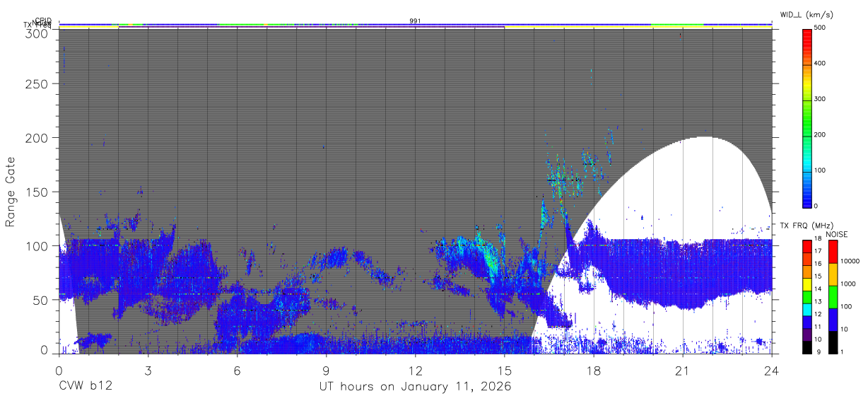Image resolution: width=868 pixels, height=401 pixels.
Task: Select the yellow noise swatch above 1000
Action: pyautogui.click(x=832, y=274)
